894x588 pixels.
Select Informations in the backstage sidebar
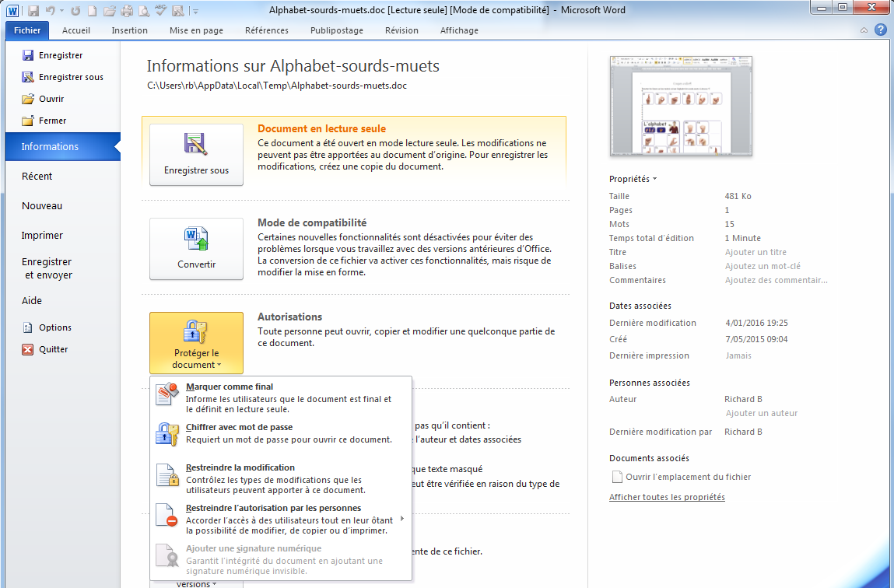point(63,146)
